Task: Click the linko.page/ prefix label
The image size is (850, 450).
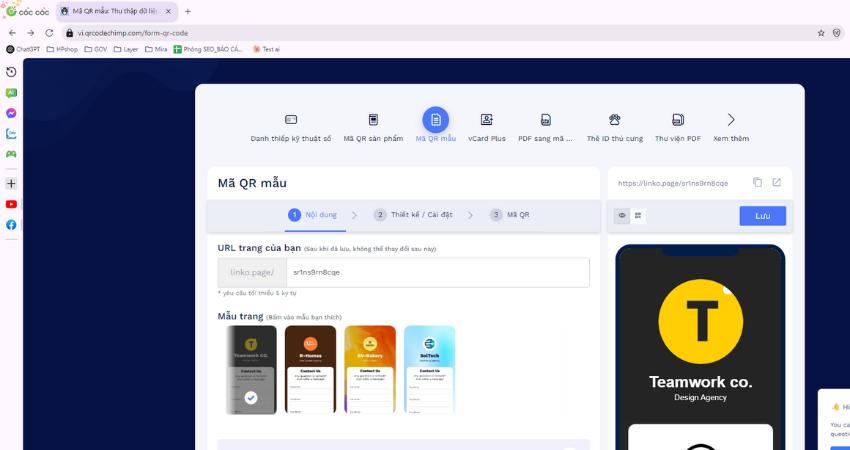Action: click(x=252, y=273)
